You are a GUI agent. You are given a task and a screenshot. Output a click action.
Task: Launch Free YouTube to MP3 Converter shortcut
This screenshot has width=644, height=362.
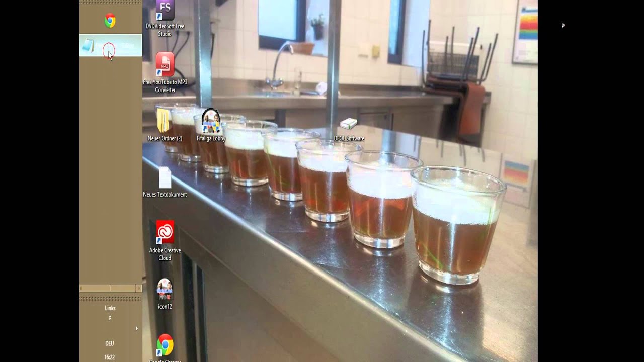point(165,73)
